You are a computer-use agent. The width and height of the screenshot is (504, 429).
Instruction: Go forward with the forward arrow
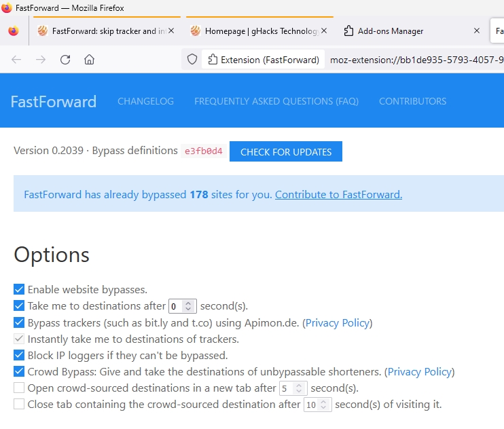click(41, 60)
